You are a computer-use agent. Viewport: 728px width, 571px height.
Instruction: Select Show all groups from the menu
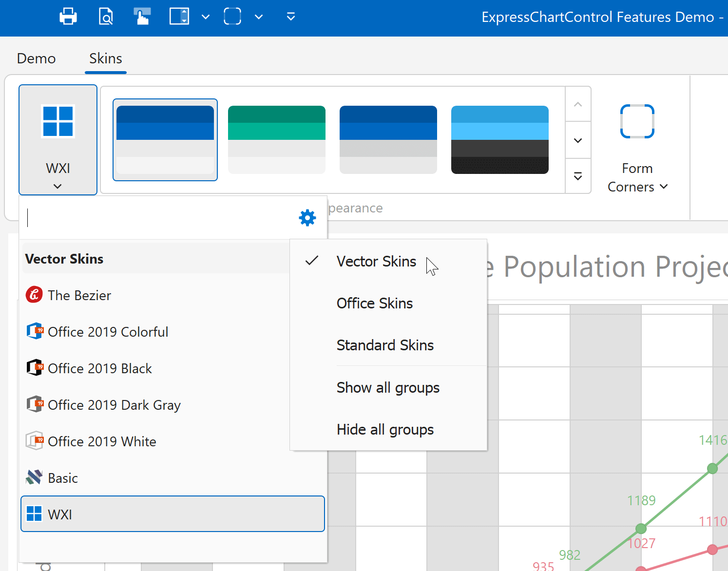[x=387, y=387]
